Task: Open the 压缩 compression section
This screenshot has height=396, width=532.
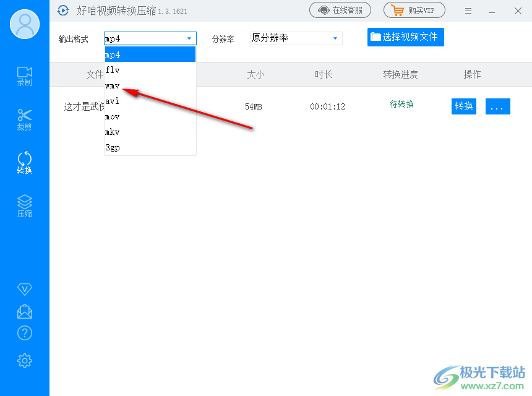Action: coord(24,206)
